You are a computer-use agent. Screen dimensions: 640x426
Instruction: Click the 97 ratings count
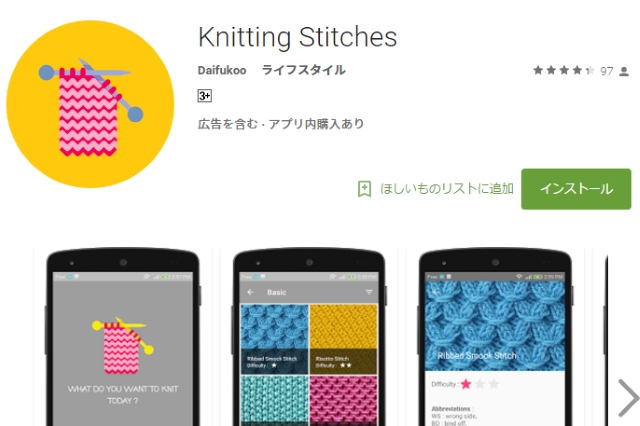607,71
